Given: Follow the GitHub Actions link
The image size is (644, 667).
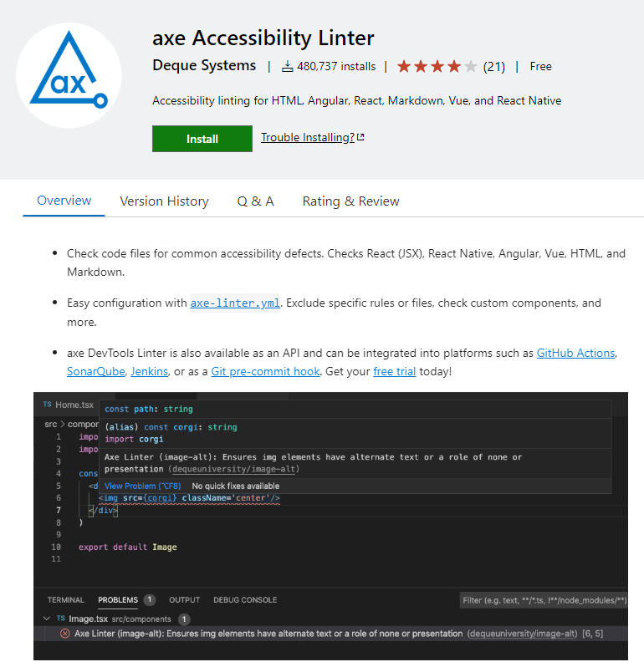Looking at the screenshot, I should click(575, 353).
